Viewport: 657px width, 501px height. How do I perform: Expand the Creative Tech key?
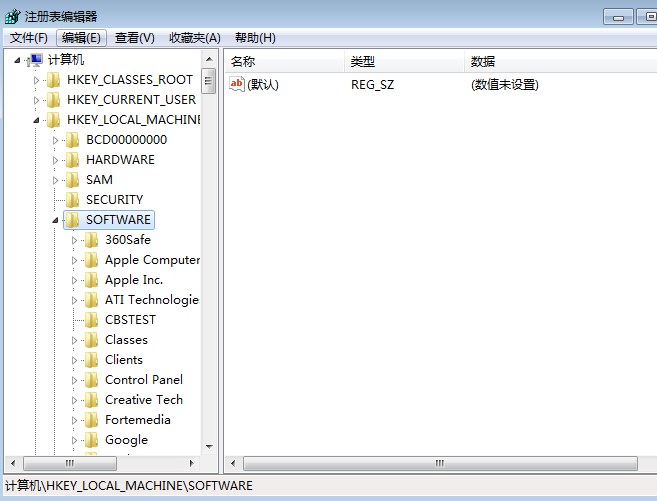pyautogui.click(x=75, y=400)
